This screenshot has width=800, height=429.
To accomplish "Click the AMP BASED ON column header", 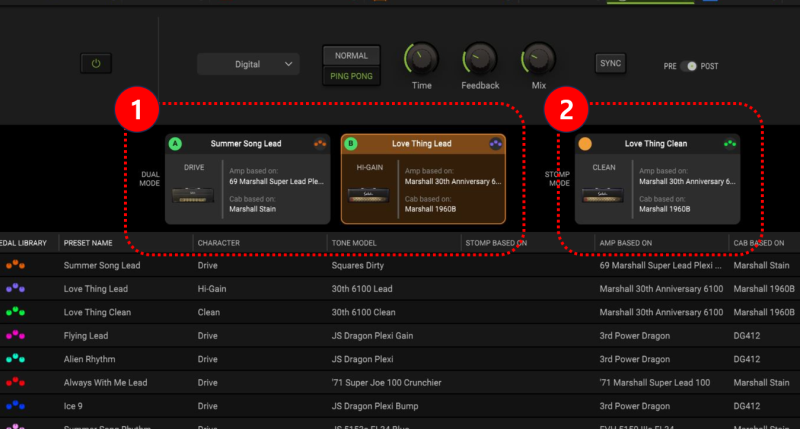I will (x=626, y=243).
